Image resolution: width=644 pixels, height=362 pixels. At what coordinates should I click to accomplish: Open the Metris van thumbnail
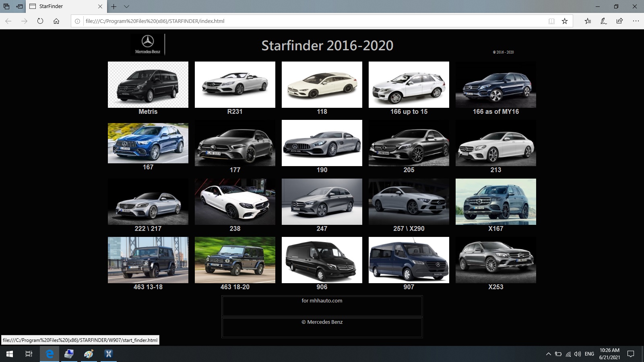pos(148,84)
